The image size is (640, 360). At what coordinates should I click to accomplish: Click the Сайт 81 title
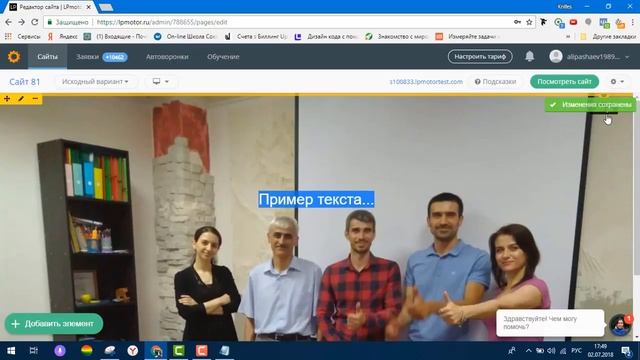[24, 82]
